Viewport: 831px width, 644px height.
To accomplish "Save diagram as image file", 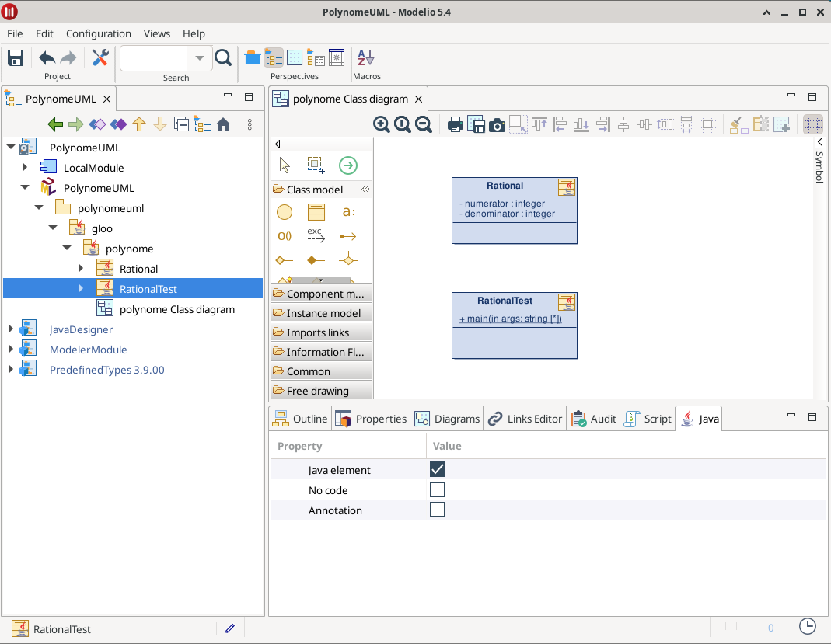I will (476, 125).
